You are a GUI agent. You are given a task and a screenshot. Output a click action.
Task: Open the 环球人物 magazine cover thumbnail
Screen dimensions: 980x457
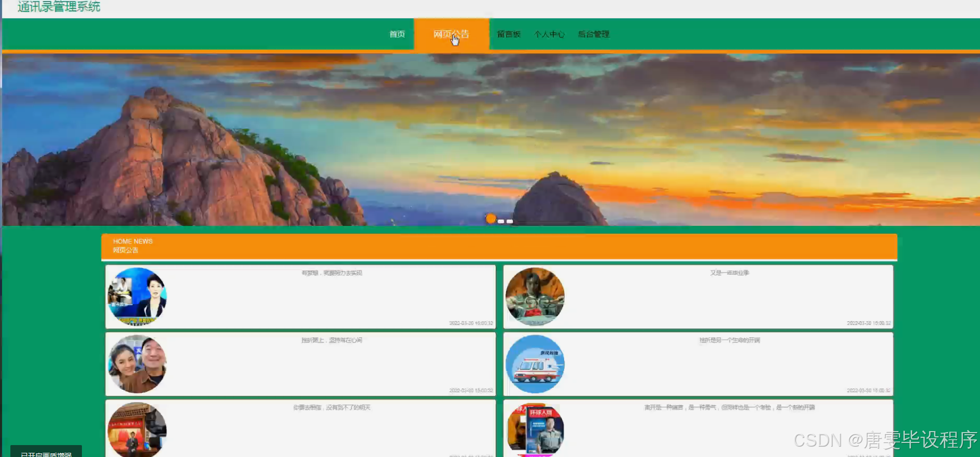pos(535,430)
